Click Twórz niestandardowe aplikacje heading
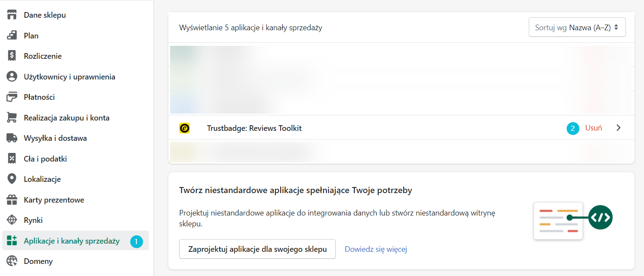 296,190
